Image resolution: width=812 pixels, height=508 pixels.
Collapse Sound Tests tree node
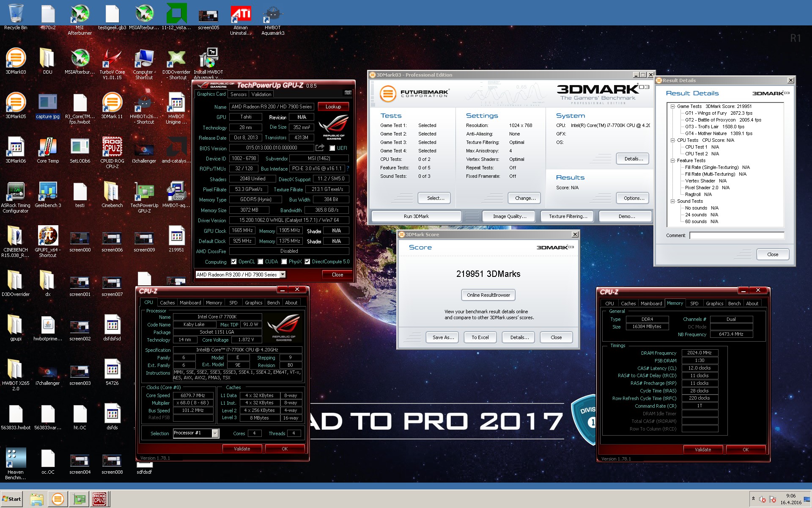(672, 201)
